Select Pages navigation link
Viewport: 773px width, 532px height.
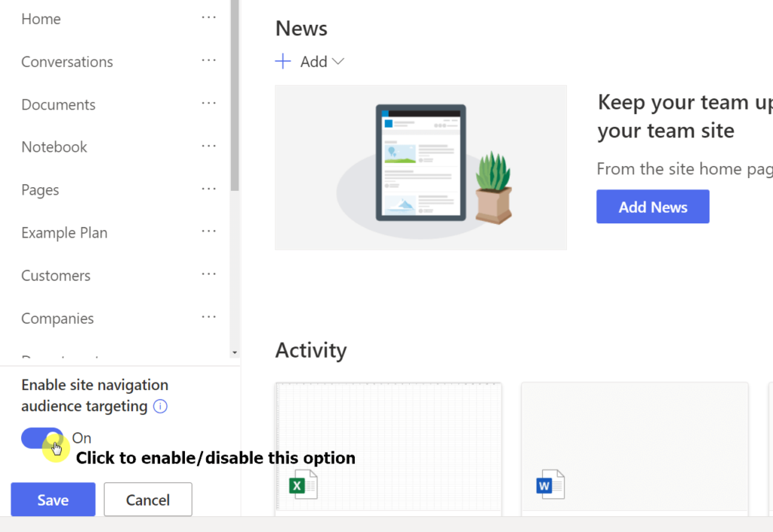40,190
